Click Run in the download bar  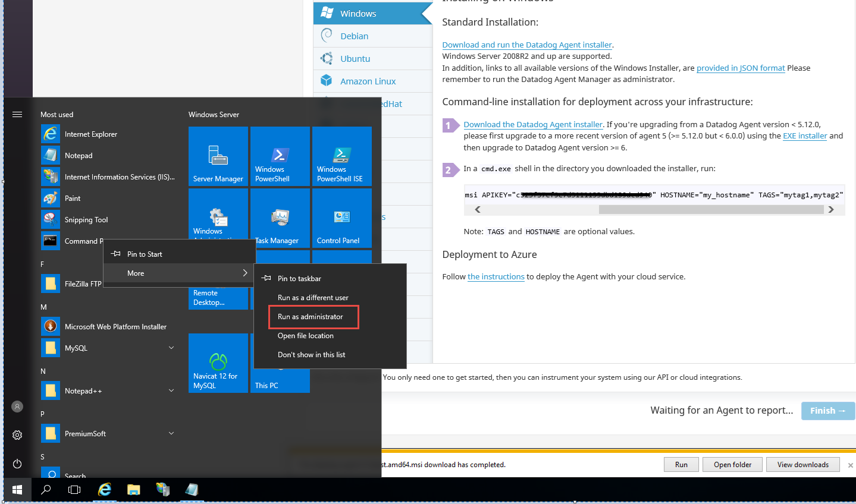tap(681, 465)
